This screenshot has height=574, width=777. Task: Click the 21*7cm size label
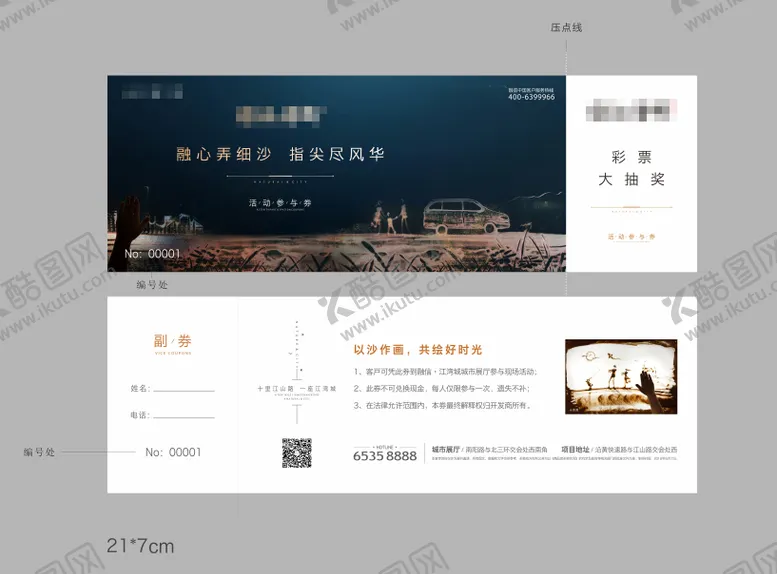click(x=140, y=546)
